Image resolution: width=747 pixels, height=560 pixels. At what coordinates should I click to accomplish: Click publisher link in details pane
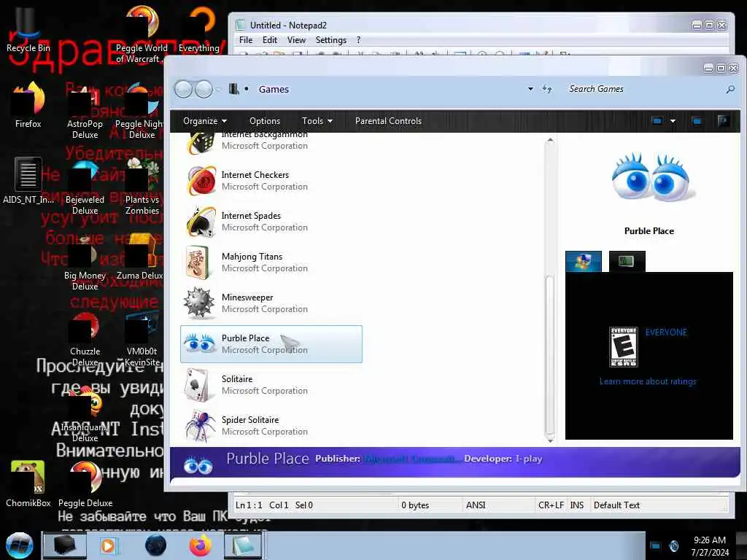[410, 459]
